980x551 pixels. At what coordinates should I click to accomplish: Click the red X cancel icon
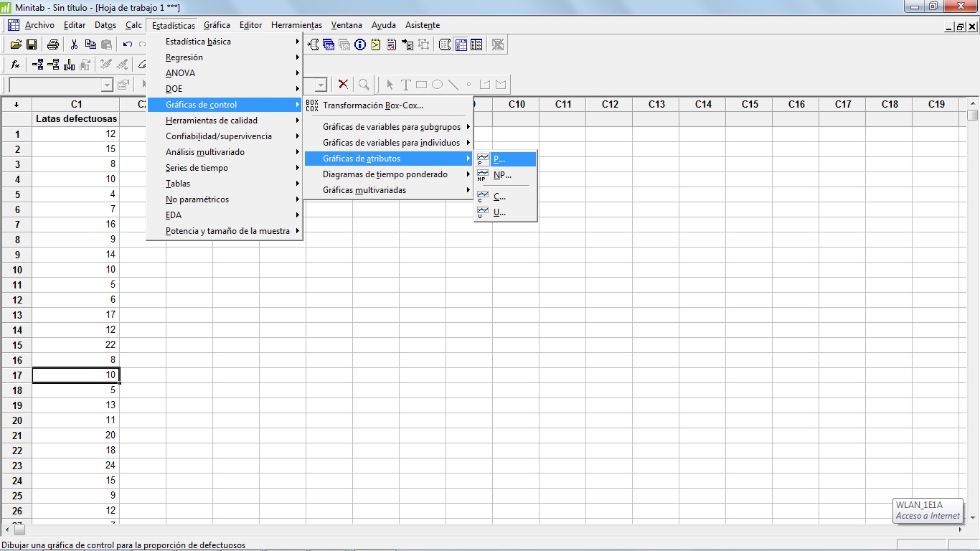coord(344,85)
